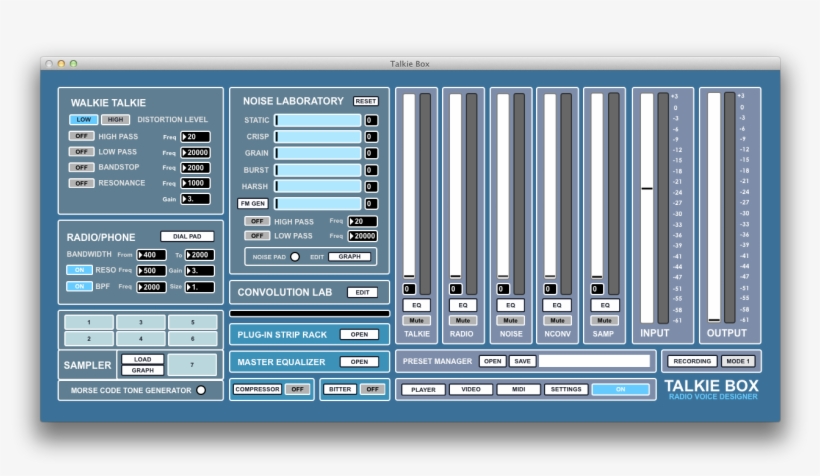Open a preset in Preset Manager

click(492, 361)
